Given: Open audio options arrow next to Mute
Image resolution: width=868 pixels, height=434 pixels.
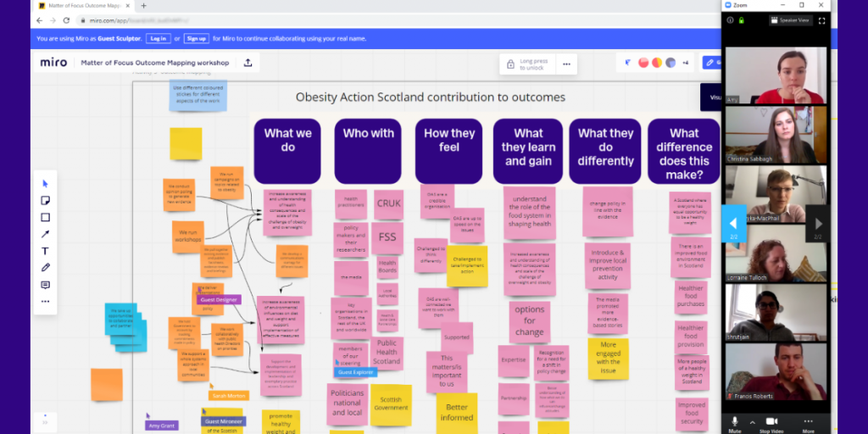Looking at the screenshot, I should click(752, 422).
